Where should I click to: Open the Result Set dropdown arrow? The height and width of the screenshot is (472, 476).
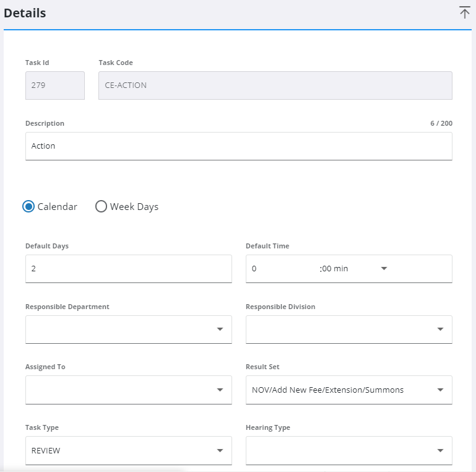tap(440, 390)
